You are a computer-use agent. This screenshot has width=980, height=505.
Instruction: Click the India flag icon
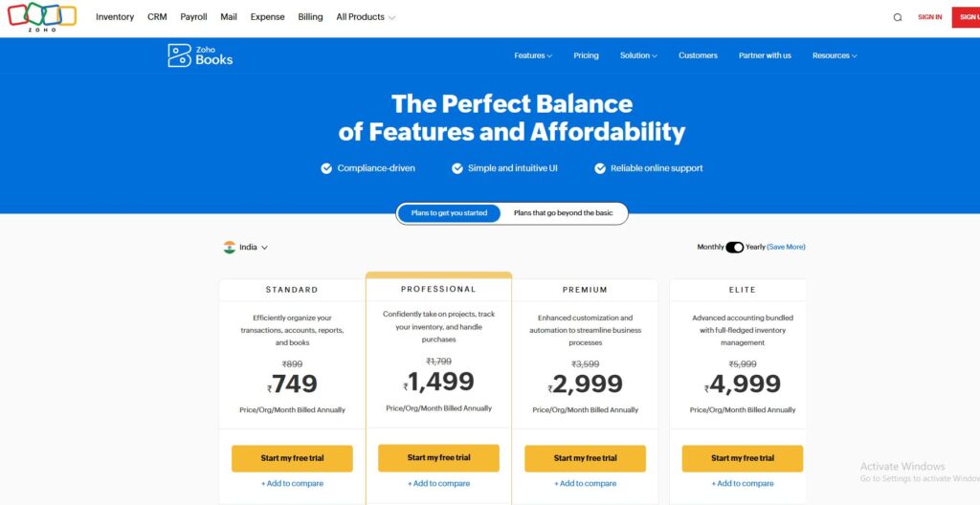pyautogui.click(x=230, y=247)
